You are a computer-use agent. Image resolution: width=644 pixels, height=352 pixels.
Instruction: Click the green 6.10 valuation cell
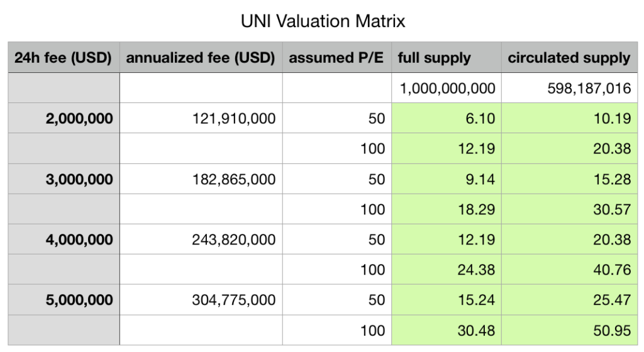coord(447,118)
